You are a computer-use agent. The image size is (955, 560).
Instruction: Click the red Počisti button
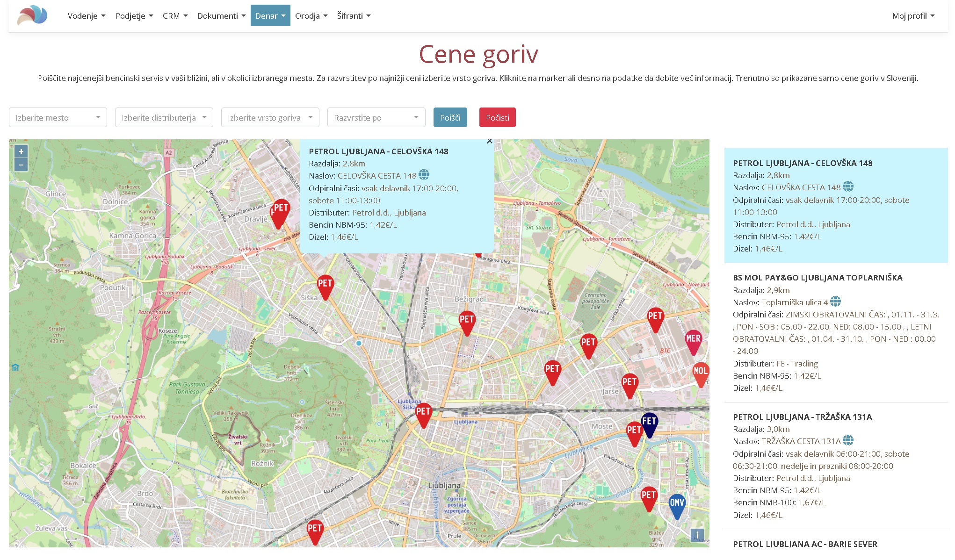point(498,117)
